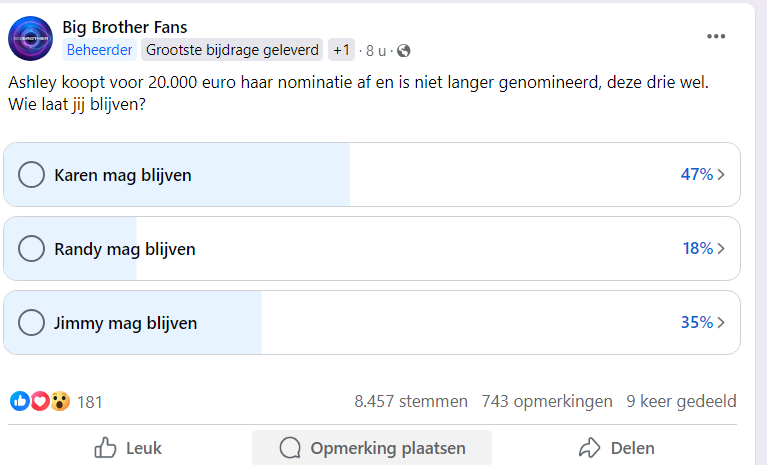Screen dimensions: 767x465
Task: View the 743 opmerkingen comments
Action: [x=547, y=401]
